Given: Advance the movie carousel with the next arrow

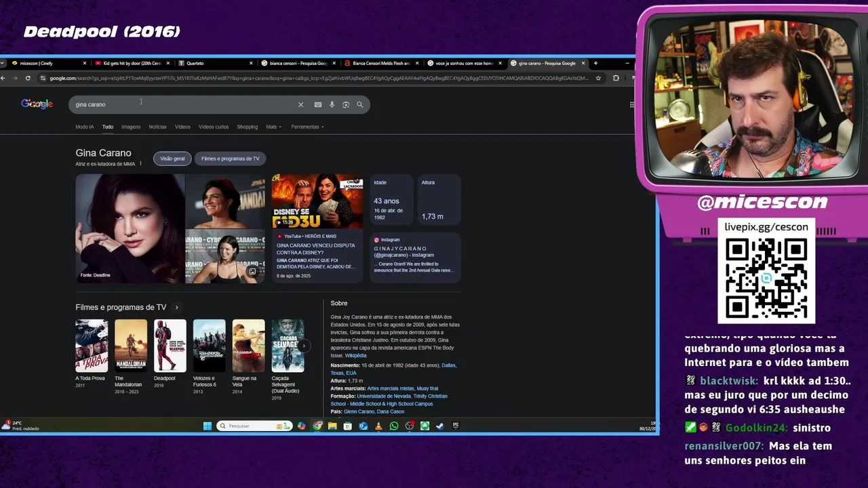Looking at the screenshot, I should [304, 346].
